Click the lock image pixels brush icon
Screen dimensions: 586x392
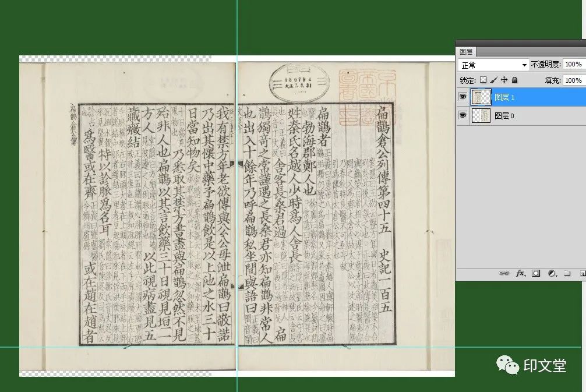[x=493, y=80]
